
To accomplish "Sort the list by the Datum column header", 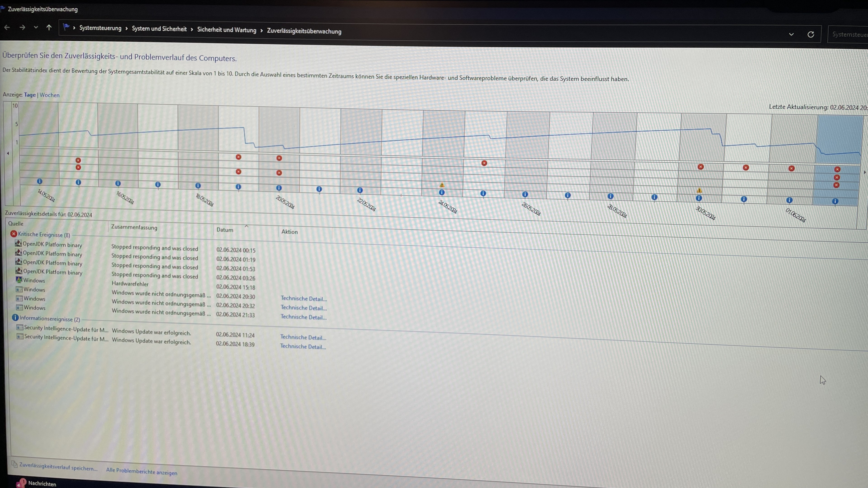I will pyautogui.click(x=225, y=230).
